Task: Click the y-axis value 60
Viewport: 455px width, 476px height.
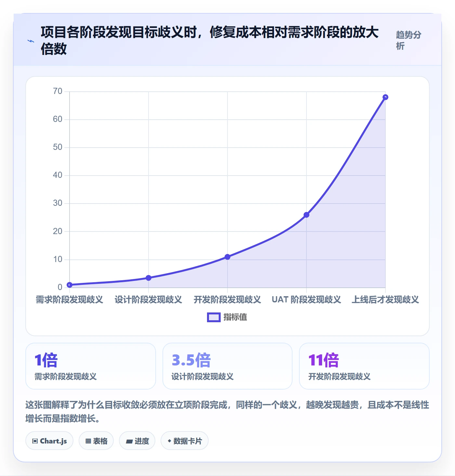Action: point(58,119)
